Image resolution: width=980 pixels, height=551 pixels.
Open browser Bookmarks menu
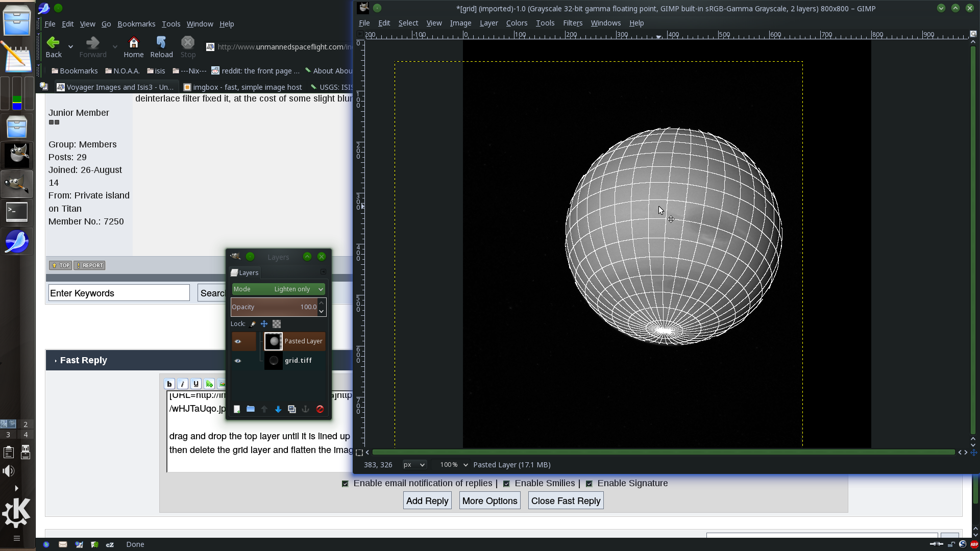pos(136,24)
